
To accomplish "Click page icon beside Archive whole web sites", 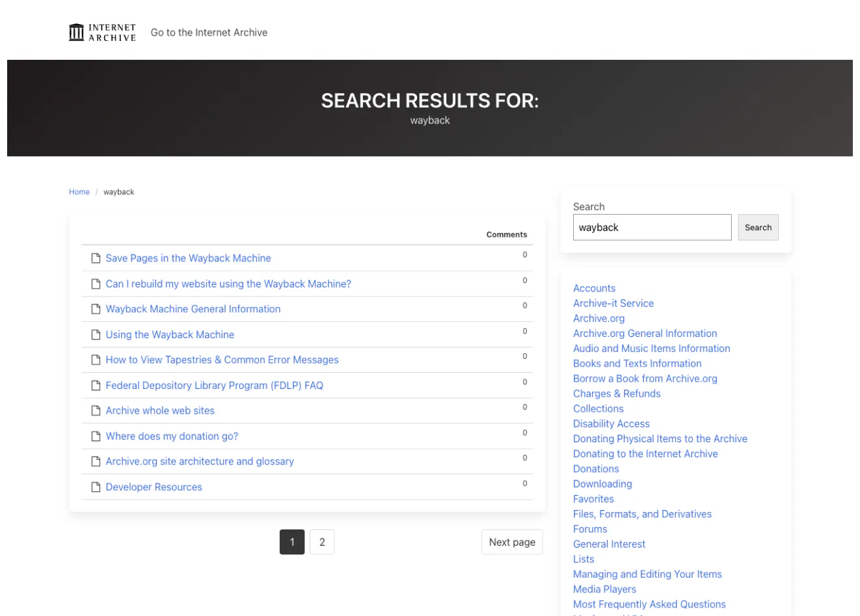I will [96, 410].
